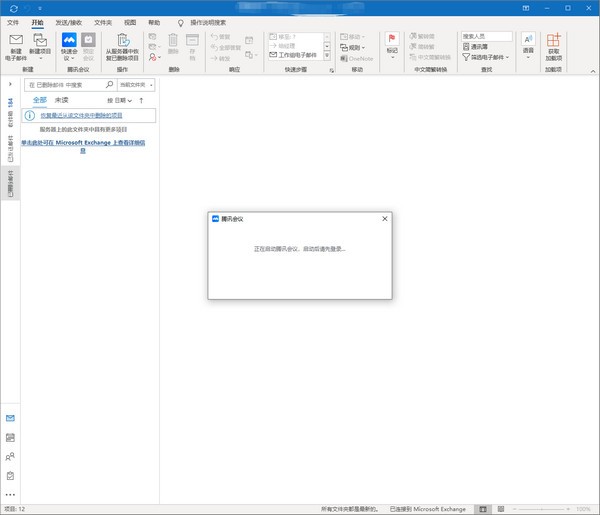Open the Tasks icon in the left navigation
Viewport: 600px width, 515px height.
[x=10, y=475]
